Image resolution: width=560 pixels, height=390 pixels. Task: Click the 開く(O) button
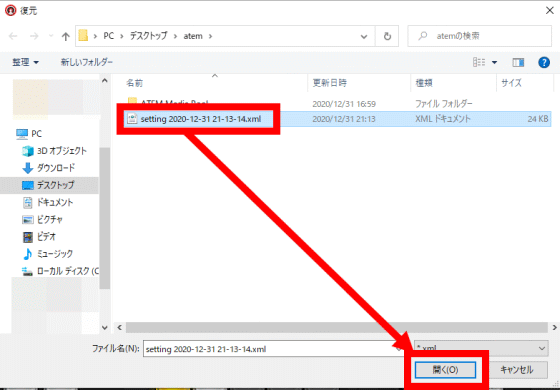click(445, 370)
